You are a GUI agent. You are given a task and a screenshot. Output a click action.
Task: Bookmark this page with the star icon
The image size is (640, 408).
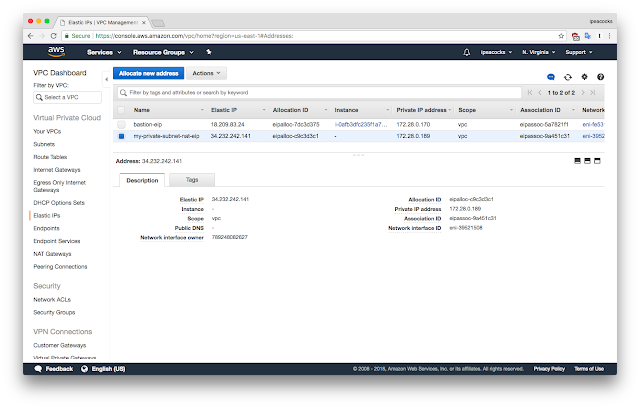561,36
